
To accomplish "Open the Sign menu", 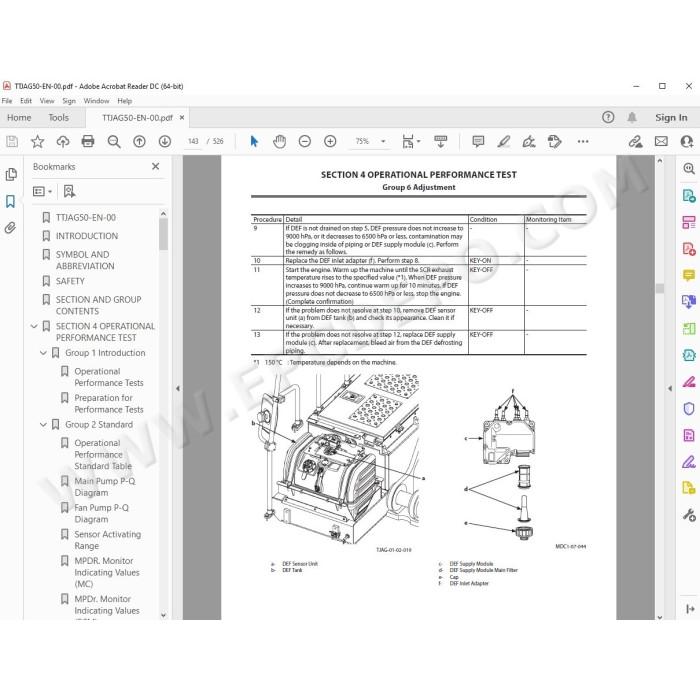I will pyautogui.click(x=69, y=101).
